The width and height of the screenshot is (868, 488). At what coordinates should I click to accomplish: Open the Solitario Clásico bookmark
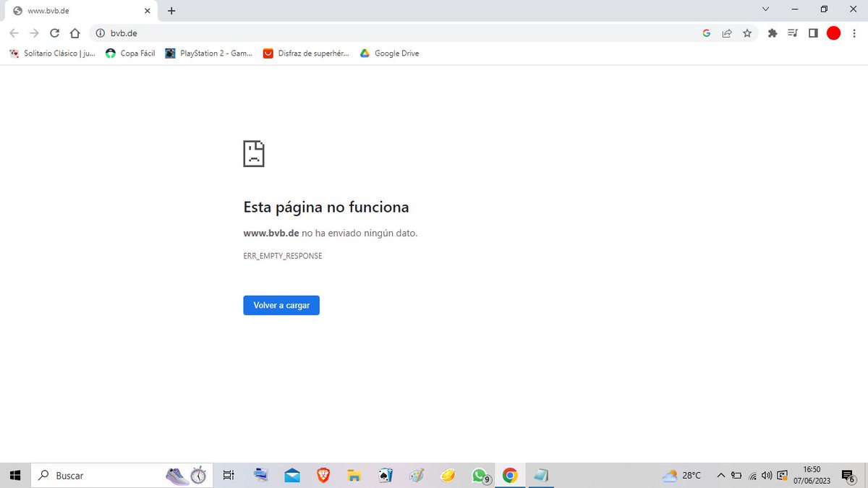coord(52,53)
